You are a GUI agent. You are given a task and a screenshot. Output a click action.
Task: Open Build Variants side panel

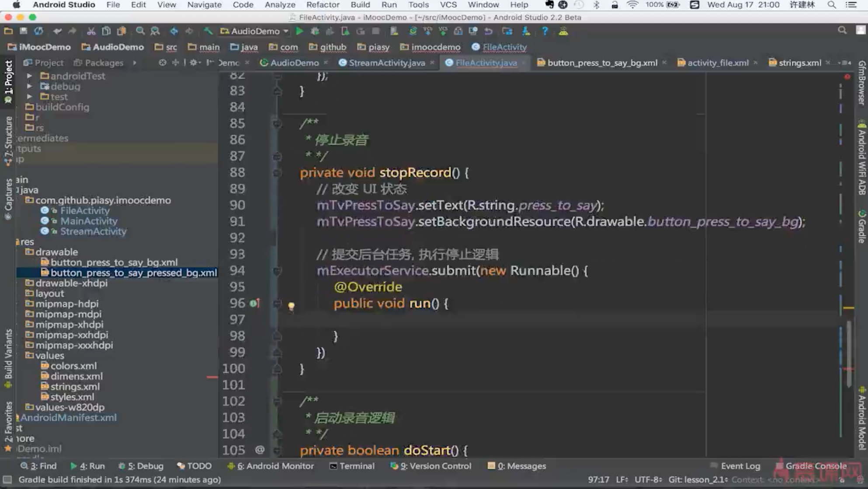[8, 359]
